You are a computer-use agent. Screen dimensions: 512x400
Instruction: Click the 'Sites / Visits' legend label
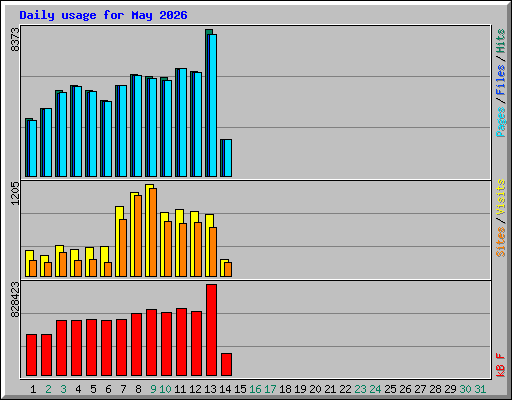(x=501, y=218)
